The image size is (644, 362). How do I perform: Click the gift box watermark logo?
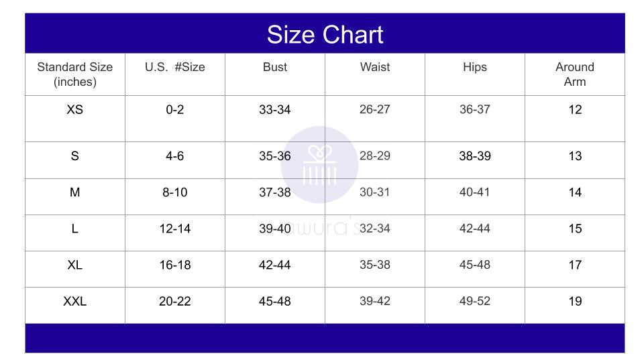319,165
